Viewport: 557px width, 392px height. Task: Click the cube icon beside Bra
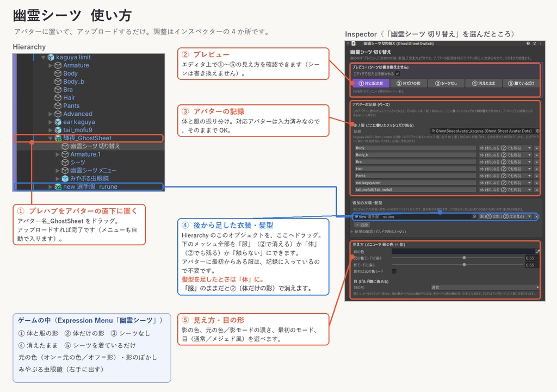(58, 90)
